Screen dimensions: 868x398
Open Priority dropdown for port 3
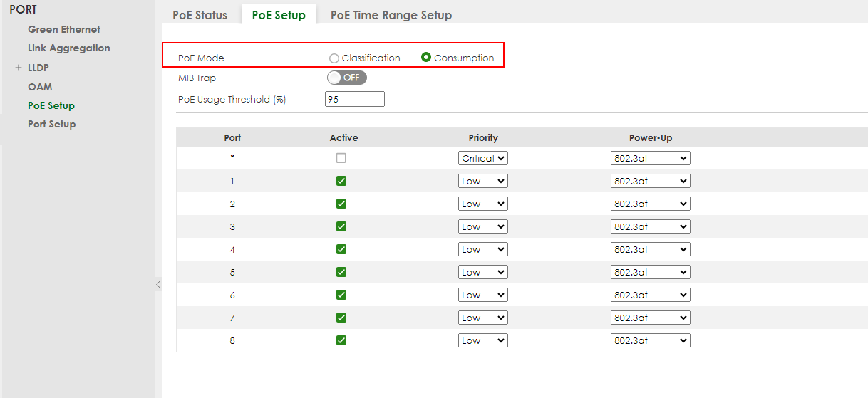point(482,226)
